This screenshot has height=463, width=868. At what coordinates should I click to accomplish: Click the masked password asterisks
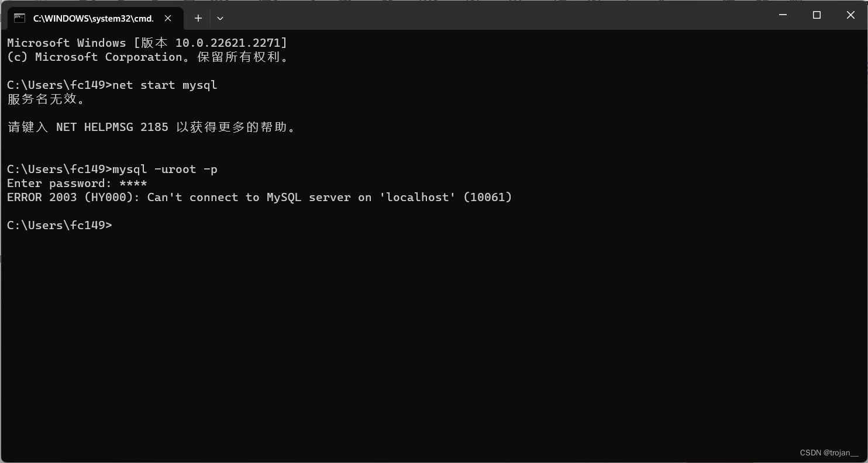click(x=132, y=183)
